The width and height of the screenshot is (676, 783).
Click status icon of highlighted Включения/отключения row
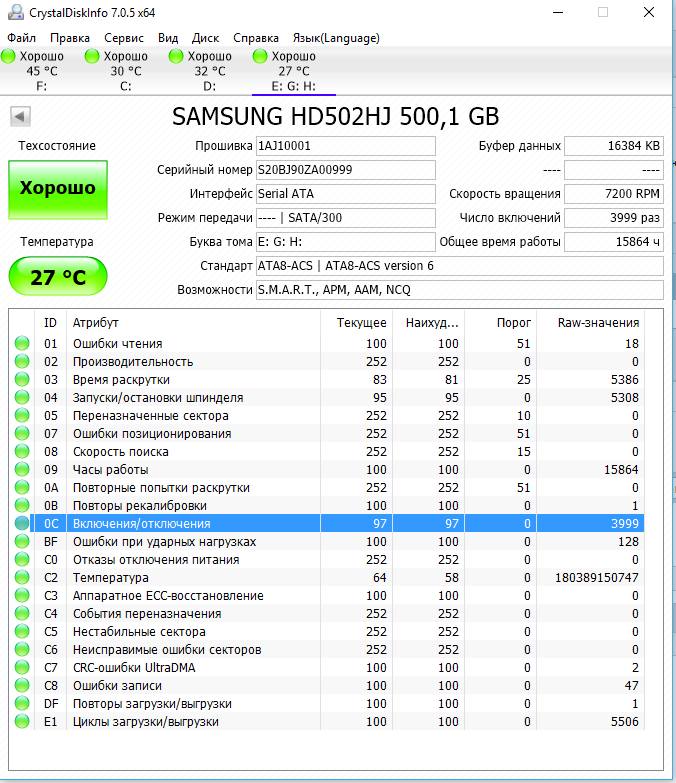[x=22, y=523]
